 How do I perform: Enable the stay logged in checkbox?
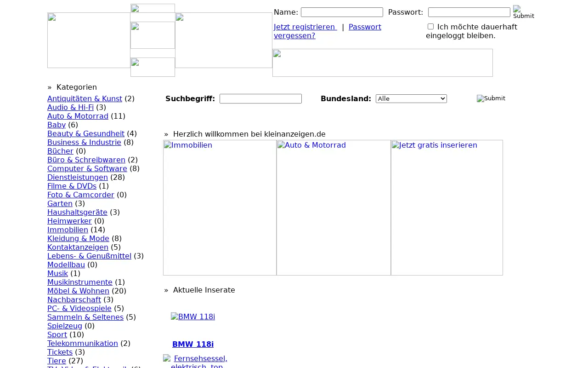(430, 27)
